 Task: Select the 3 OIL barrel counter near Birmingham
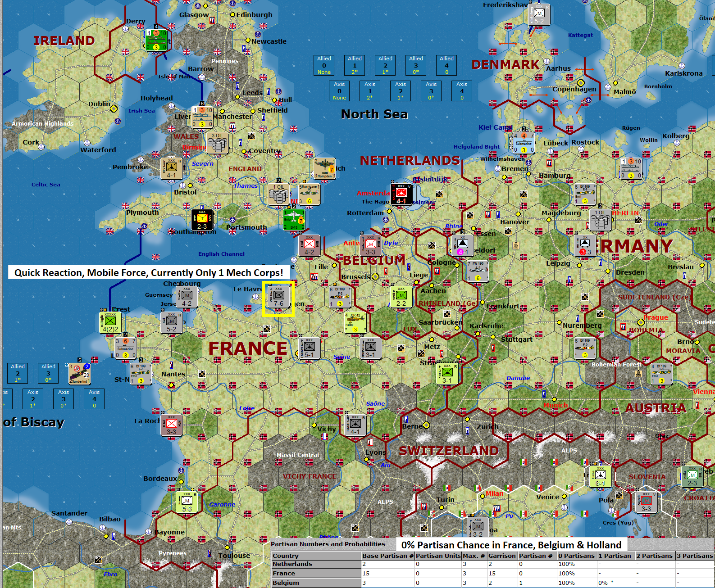(x=218, y=143)
